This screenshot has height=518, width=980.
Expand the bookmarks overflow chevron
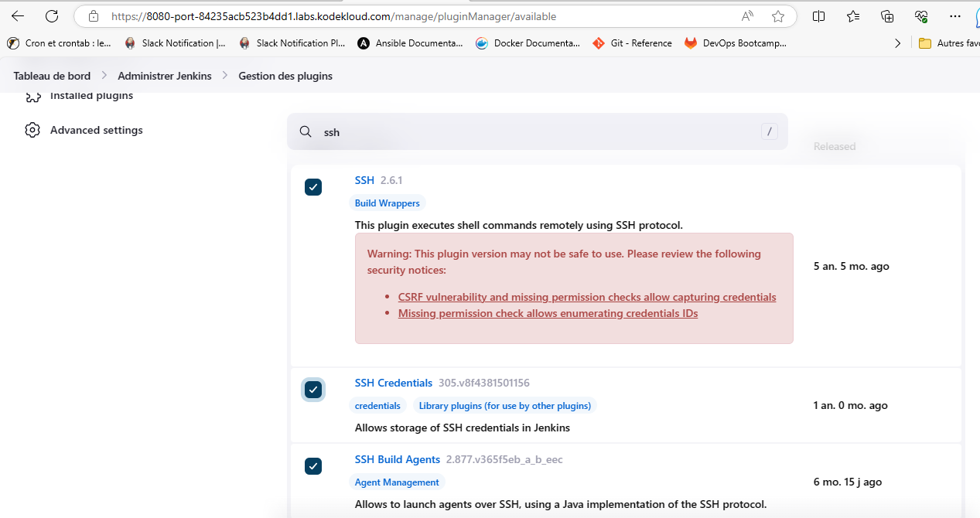click(x=897, y=43)
